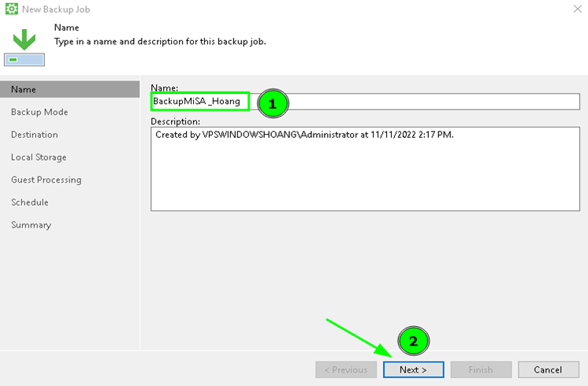This screenshot has width=588, height=386.
Task: Switch to the Local Storage step
Action: coord(39,158)
